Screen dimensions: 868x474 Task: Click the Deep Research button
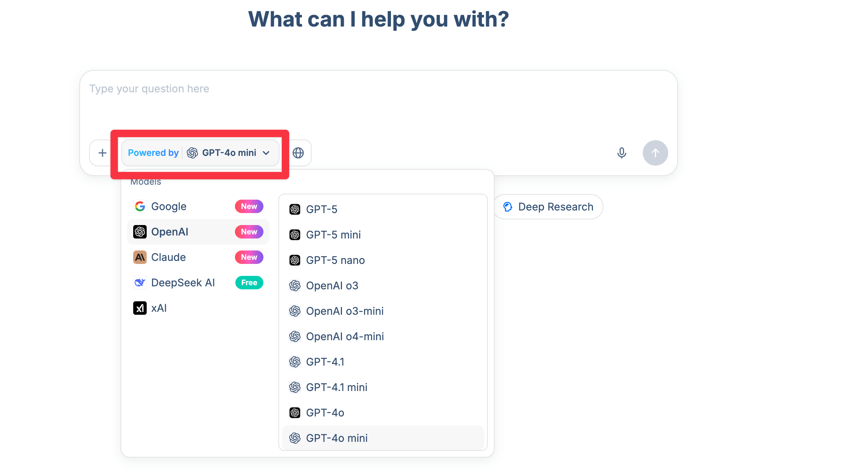click(x=548, y=207)
